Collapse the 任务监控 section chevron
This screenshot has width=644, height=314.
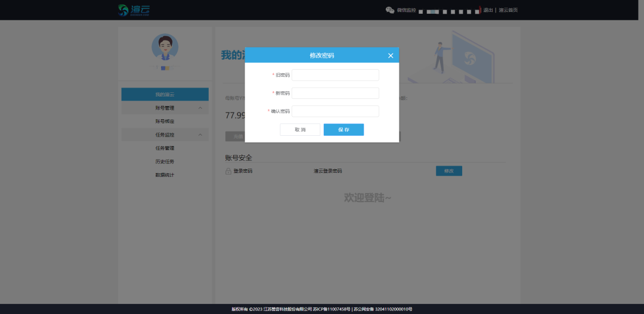coord(200,135)
